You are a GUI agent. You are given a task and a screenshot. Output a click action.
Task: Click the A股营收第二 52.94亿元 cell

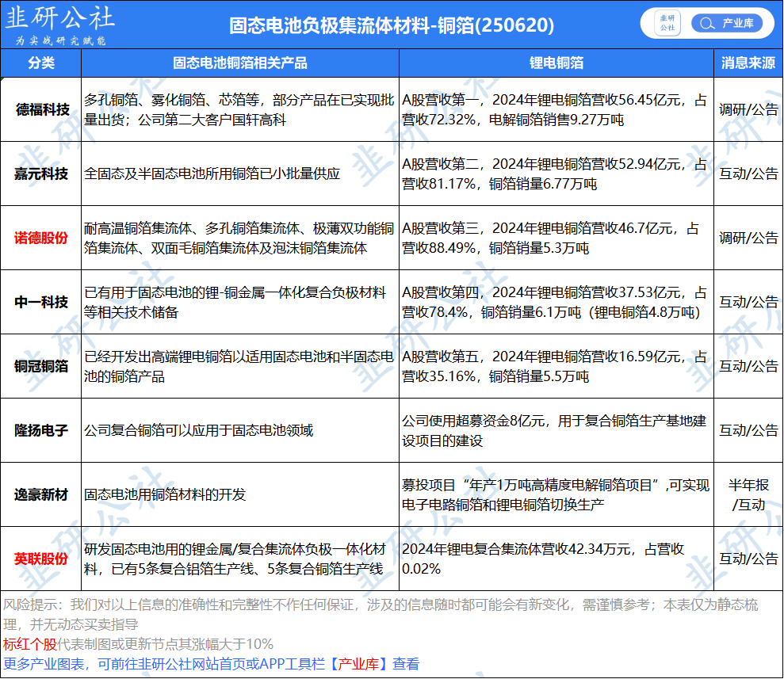pyautogui.click(x=556, y=174)
